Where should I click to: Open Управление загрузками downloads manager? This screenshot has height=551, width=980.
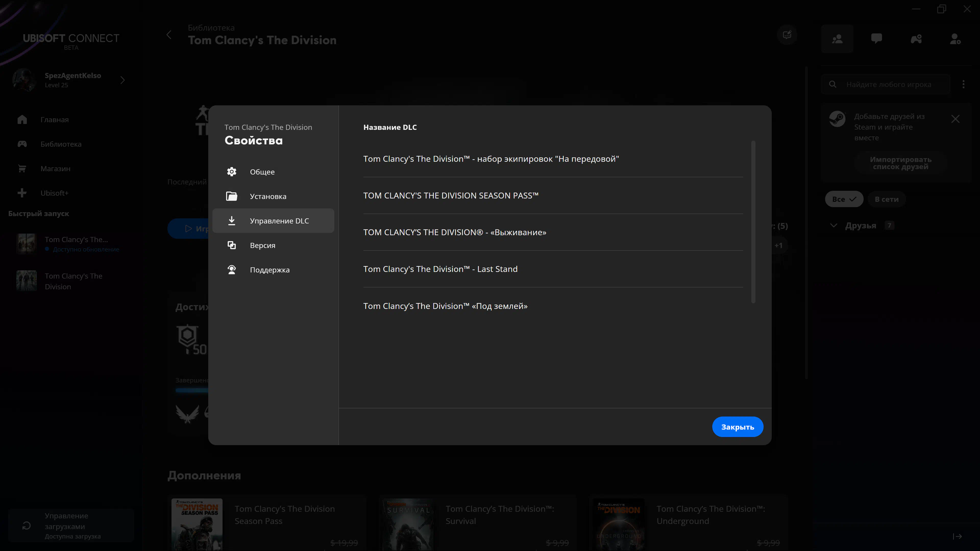pos(71,525)
